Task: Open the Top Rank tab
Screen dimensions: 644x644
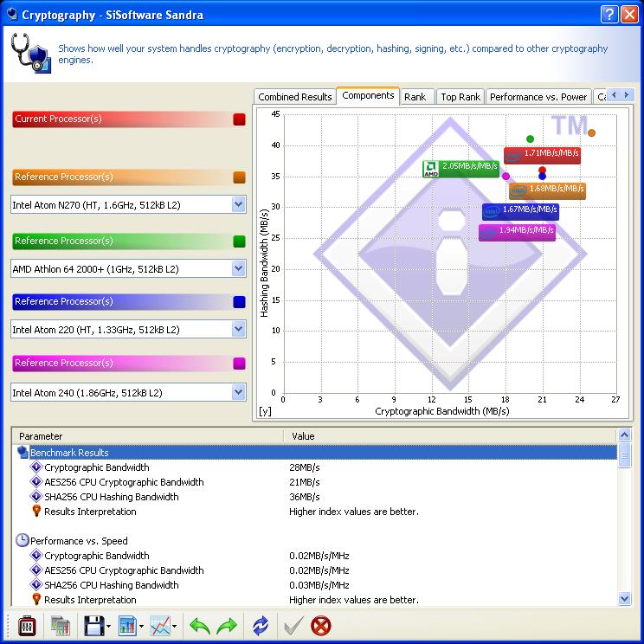Action: [x=460, y=97]
